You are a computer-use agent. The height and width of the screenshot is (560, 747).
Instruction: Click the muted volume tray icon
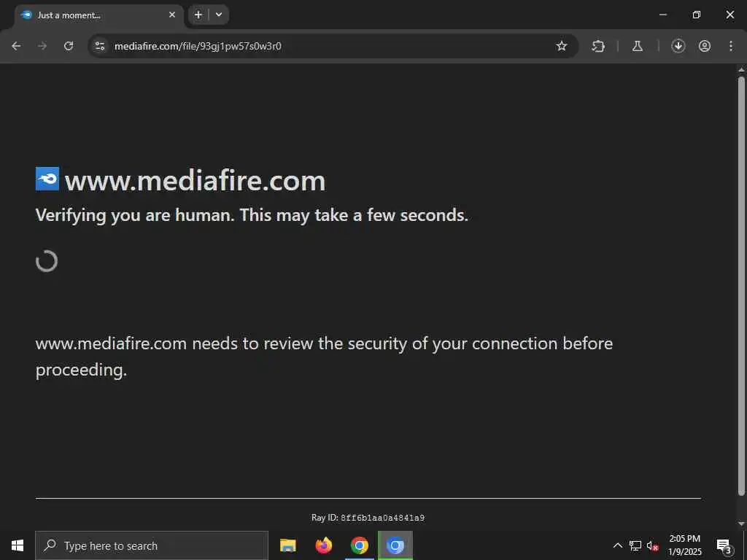pos(653,545)
